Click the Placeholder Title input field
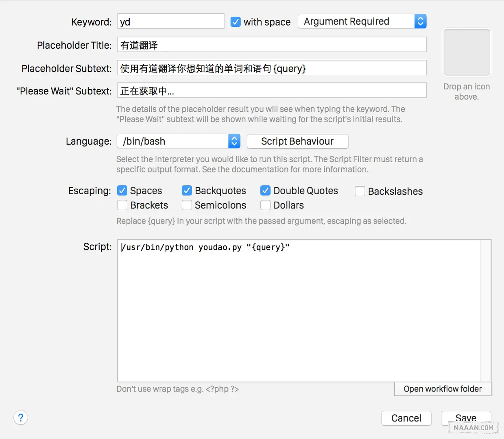504x439 pixels. 272,45
